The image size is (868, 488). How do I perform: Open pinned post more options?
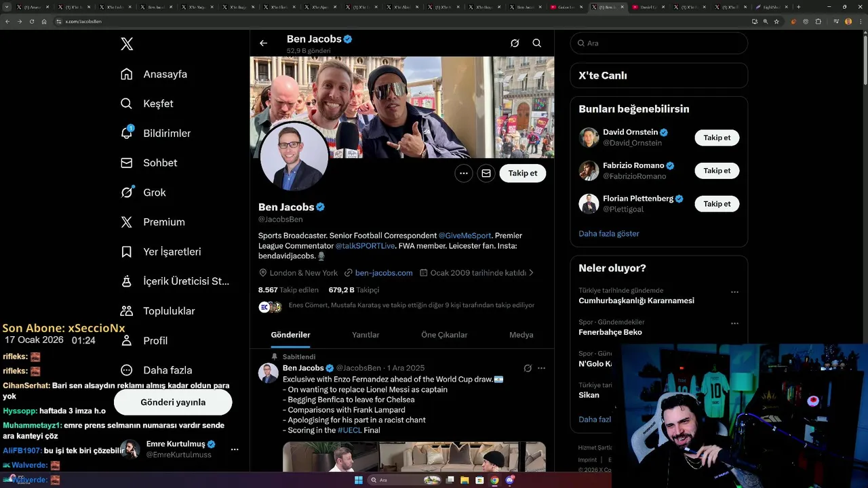(541, 368)
